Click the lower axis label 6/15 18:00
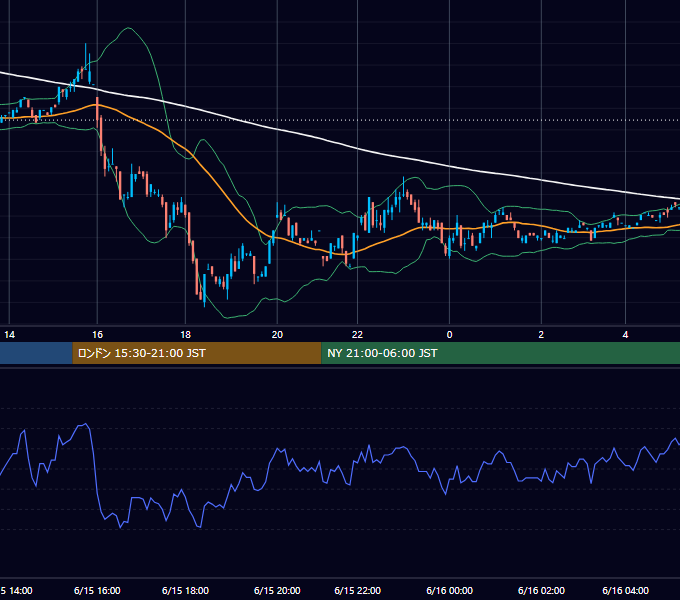The height and width of the screenshot is (600, 680). [x=185, y=590]
